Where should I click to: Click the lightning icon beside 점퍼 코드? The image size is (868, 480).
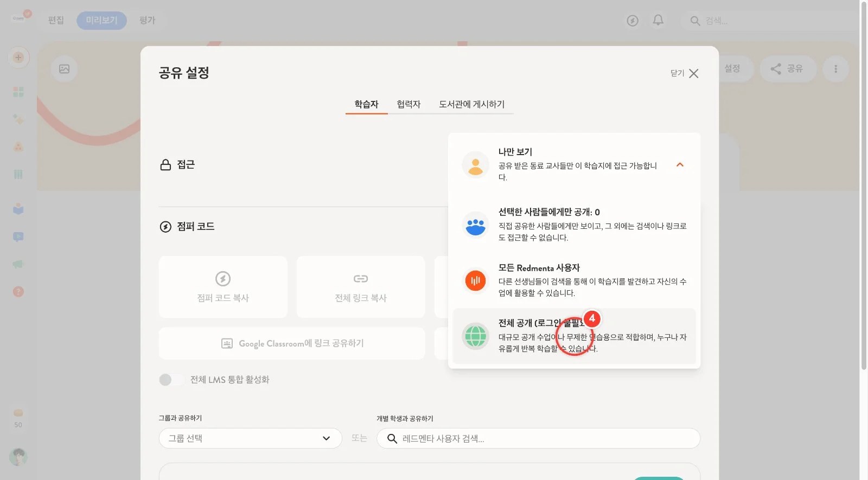point(165,227)
